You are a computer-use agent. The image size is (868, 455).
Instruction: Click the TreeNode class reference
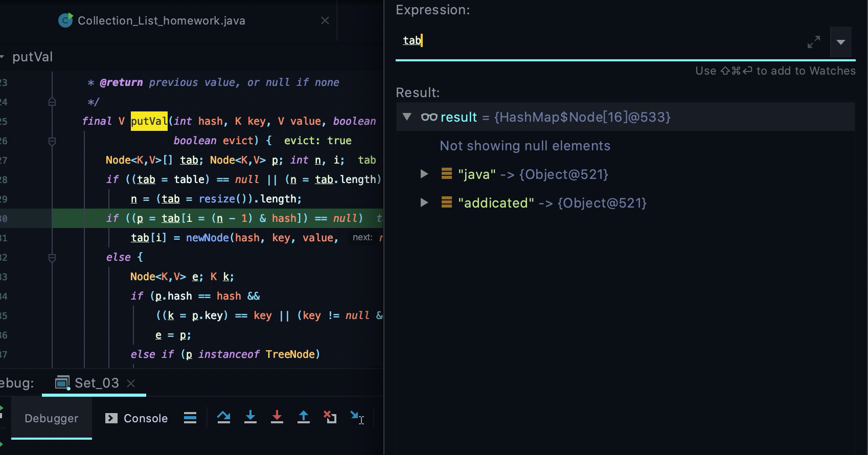pos(290,354)
